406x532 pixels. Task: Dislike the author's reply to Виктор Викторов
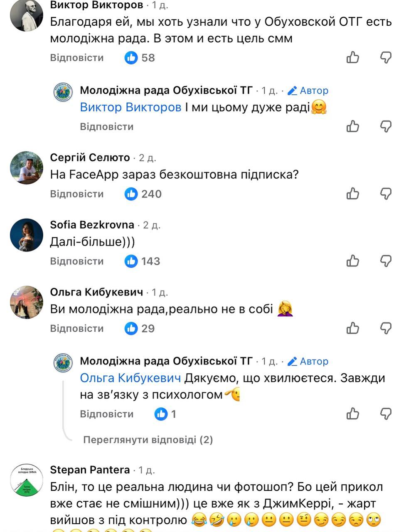pyautogui.click(x=386, y=126)
